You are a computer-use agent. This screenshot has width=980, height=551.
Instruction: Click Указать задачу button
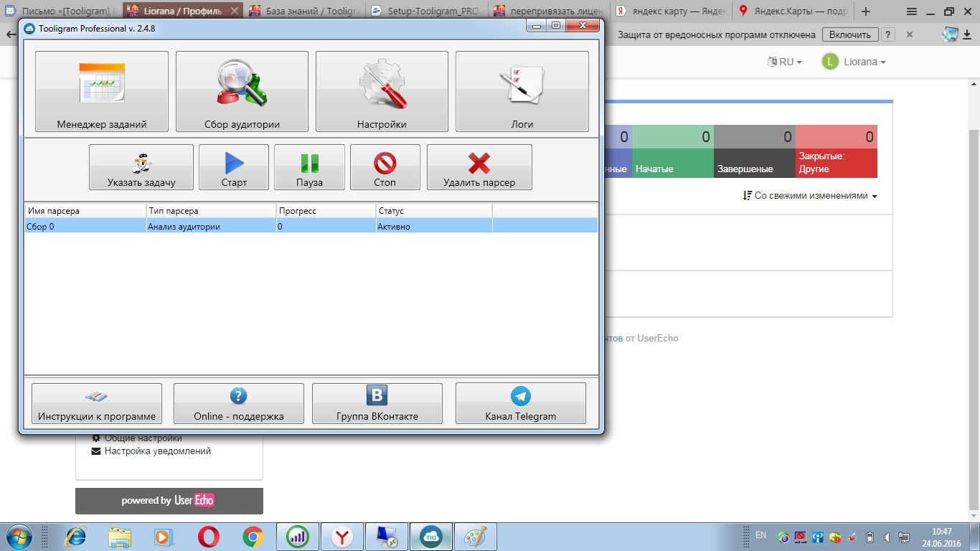(141, 167)
